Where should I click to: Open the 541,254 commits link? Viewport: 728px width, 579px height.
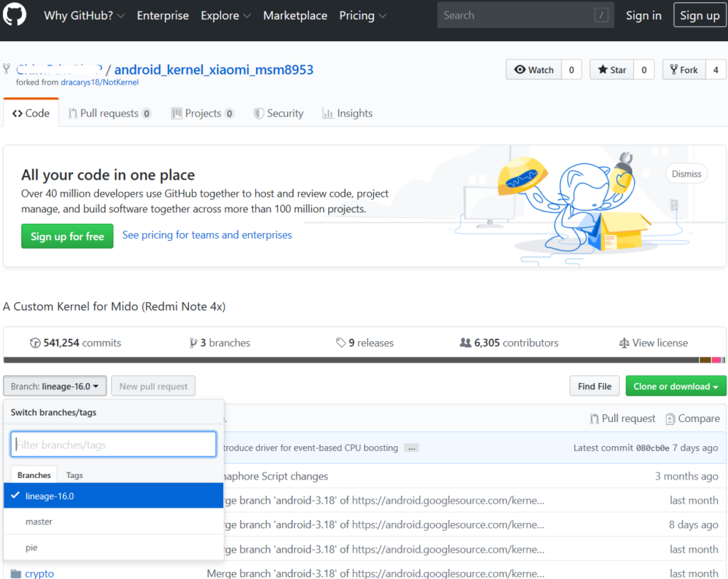tap(75, 343)
